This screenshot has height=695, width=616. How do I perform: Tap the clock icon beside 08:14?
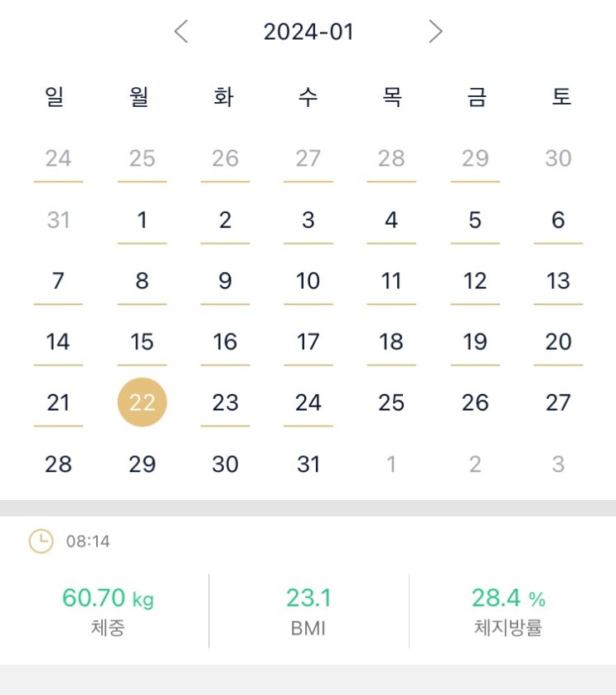click(40, 542)
